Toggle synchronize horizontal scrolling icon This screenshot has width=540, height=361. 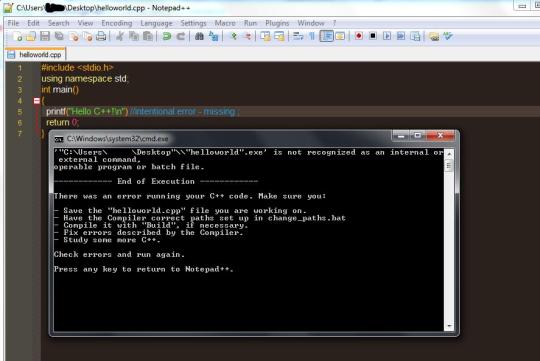tap(279, 36)
